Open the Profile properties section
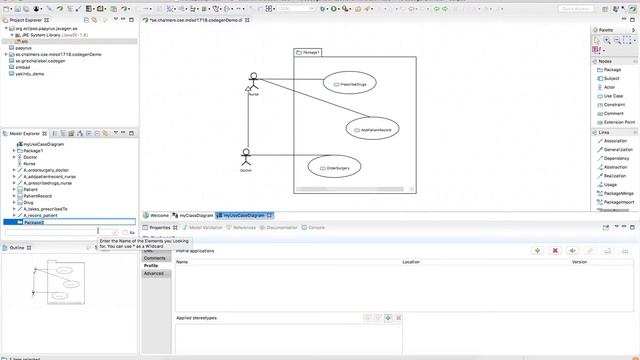Screen dimensions: 640x360 [x=156, y=266]
